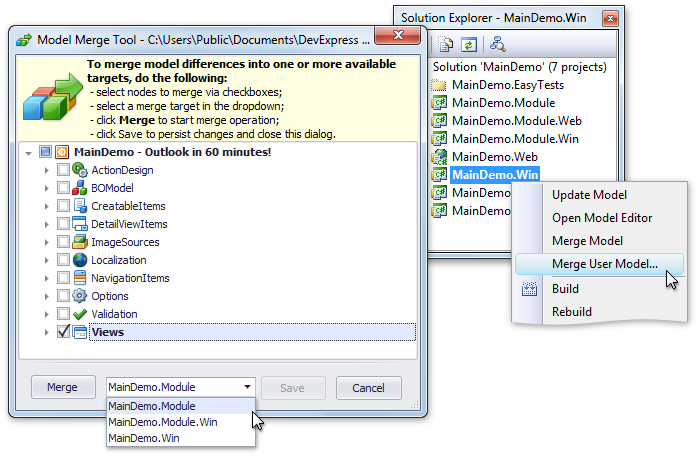700x456 pixels.
Task: Click the Views node icon
Action: tap(79, 332)
